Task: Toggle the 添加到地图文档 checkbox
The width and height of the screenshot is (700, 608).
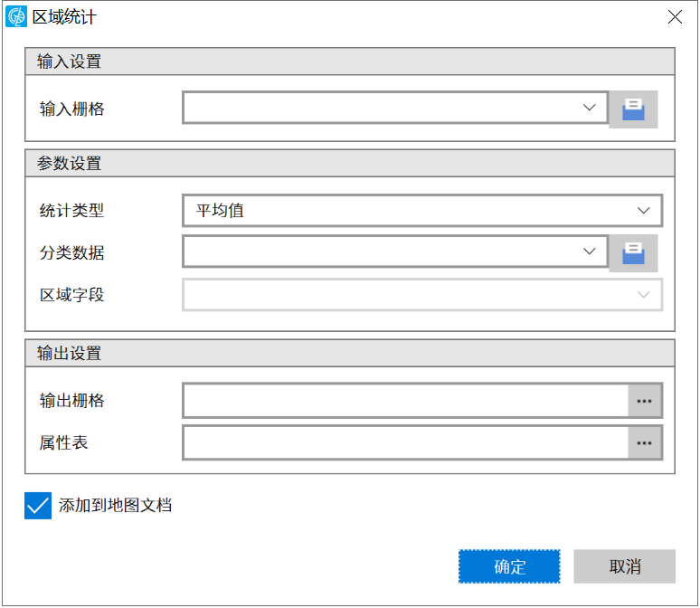Action: coord(38,506)
